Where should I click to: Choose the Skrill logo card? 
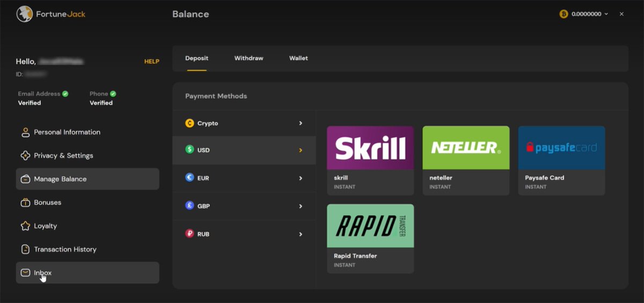click(370, 147)
